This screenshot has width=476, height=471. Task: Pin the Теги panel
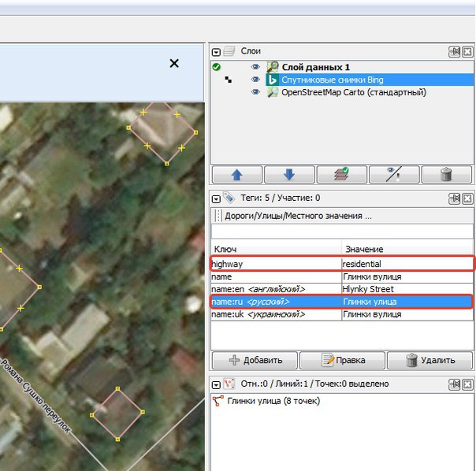tap(455, 198)
